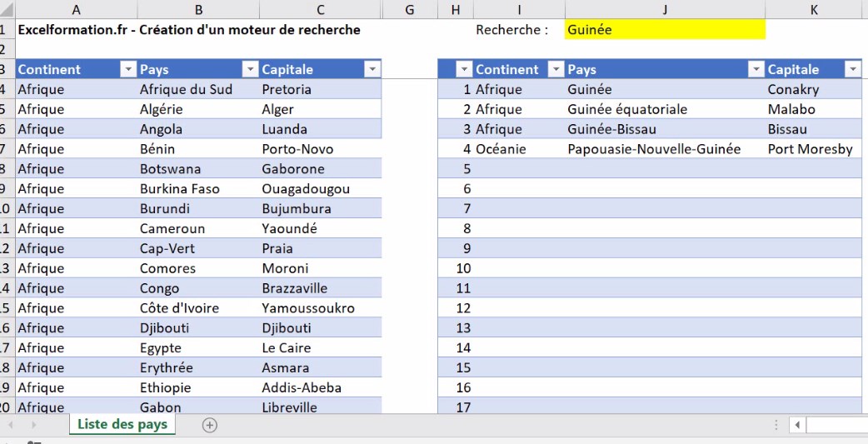The width and height of the screenshot is (868, 444).
Task: Open the Capitale filter dropdown in column K
Action: (852, 69)
